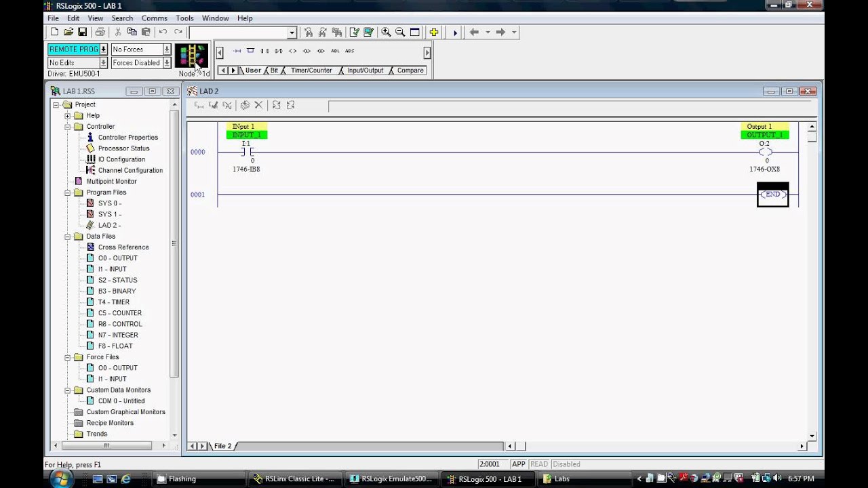Expand the Help folder in the tree
This screenshot has width=868, height=488.
(x=68, y=116)
